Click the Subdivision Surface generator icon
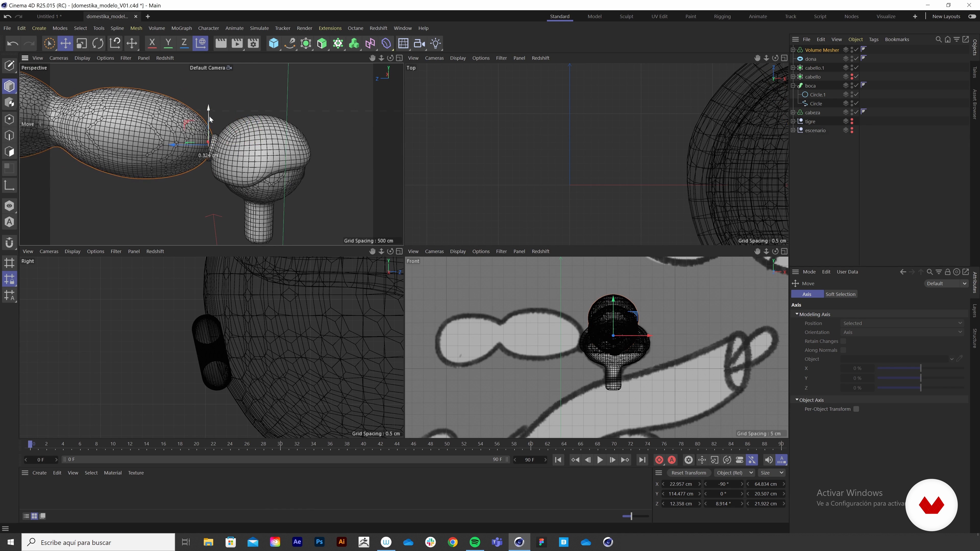 pos(306,43)
